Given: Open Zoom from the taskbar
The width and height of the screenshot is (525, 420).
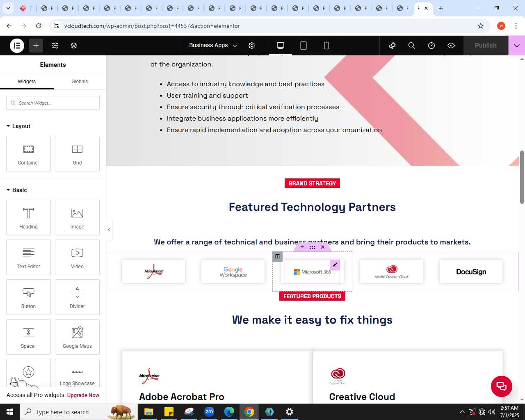Looking at the screenshot, I should point(209,412).
